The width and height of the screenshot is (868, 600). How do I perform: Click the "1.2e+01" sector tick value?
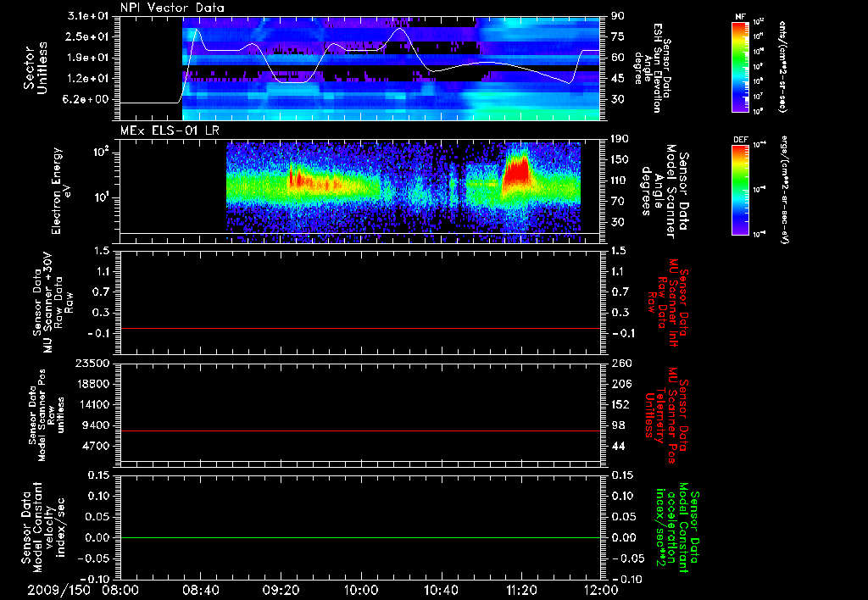88,79
